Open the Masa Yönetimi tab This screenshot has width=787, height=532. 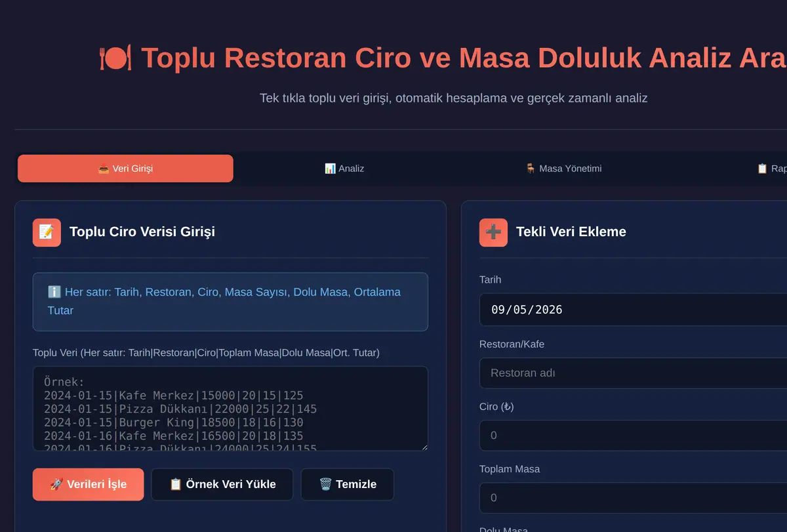(563, 169)
